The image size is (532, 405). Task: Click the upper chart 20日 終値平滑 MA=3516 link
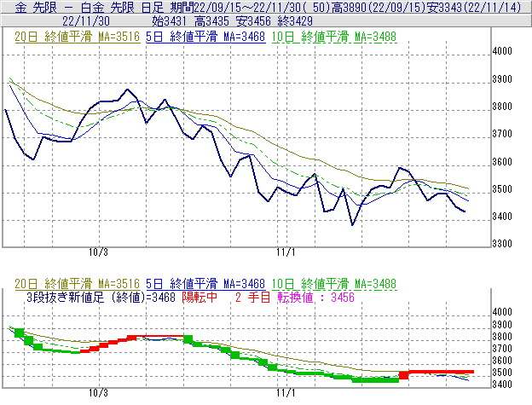[x=78, y=37]
